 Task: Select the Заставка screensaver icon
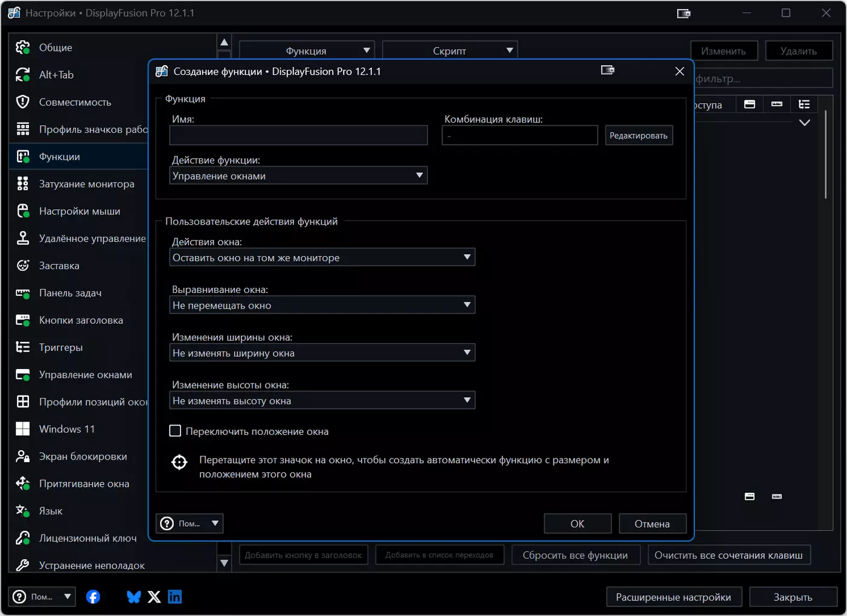click(23, 265)
